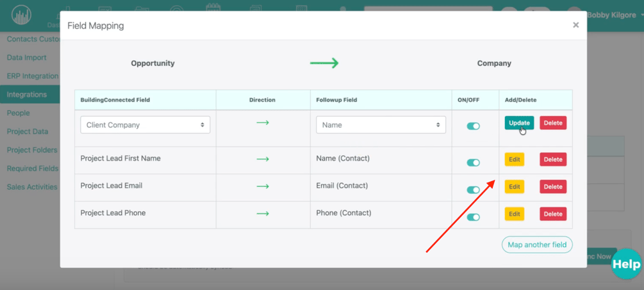The width and height of the screenshot is (644, 290).
Task: Open Project Data in the sidebar
Action: 28,131
